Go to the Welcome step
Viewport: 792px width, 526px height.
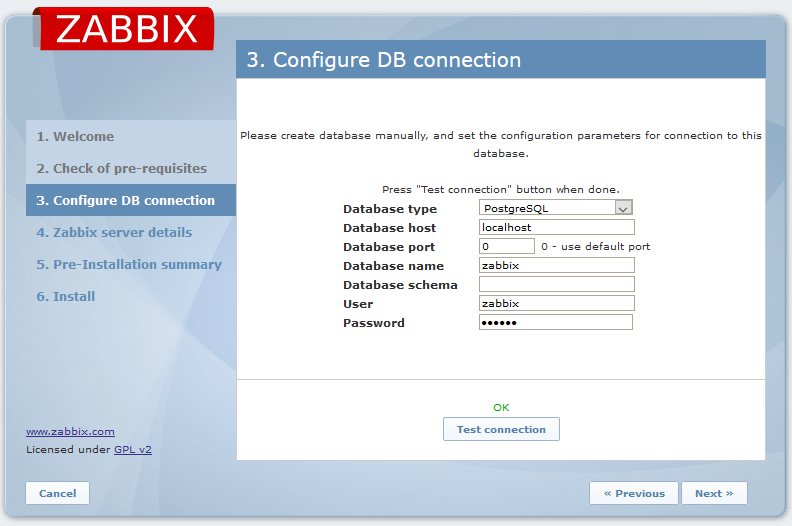76,136
